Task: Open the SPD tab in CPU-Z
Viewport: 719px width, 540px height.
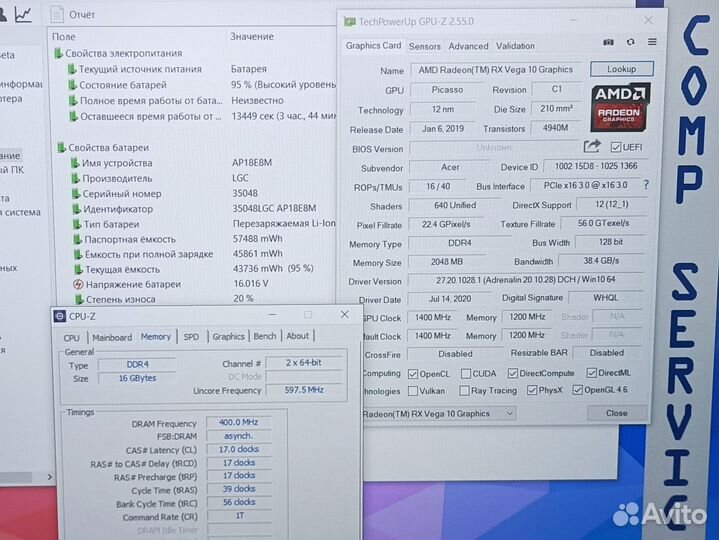Action: [x=191, y=337]
